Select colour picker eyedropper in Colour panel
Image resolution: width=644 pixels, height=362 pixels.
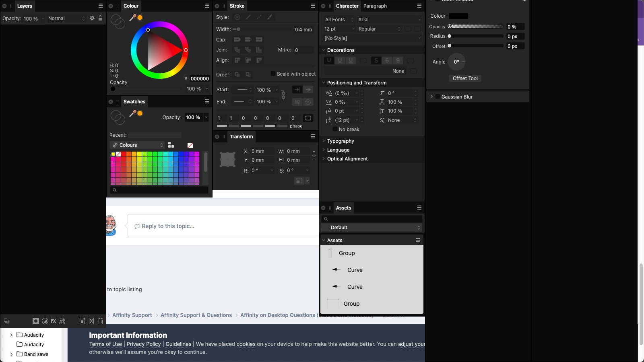pos(132,17)
